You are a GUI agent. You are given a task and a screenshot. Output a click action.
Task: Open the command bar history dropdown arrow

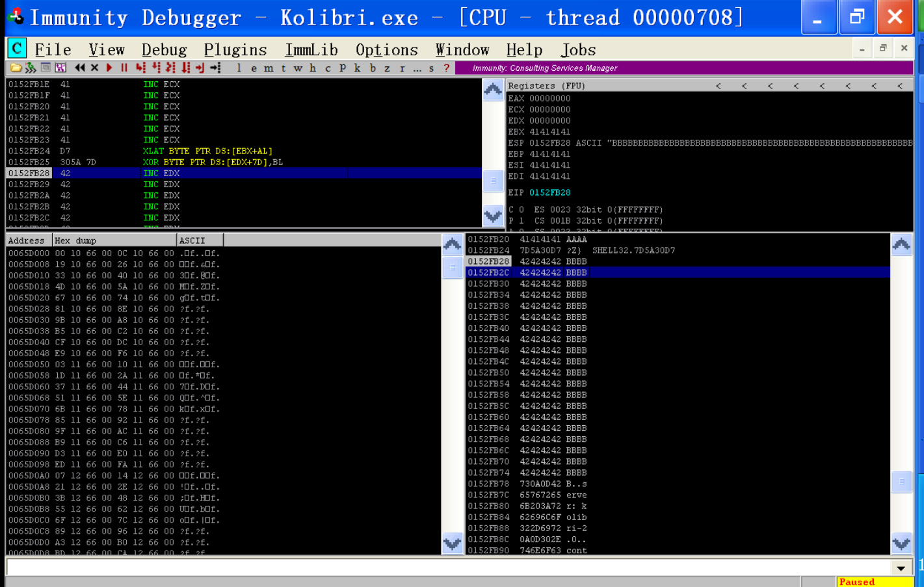point(901,568)
